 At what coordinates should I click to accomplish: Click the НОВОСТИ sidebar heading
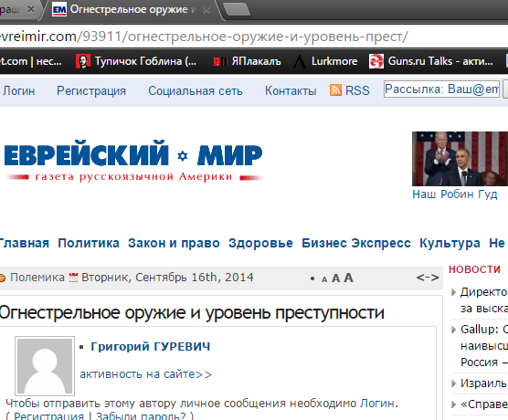474,269
